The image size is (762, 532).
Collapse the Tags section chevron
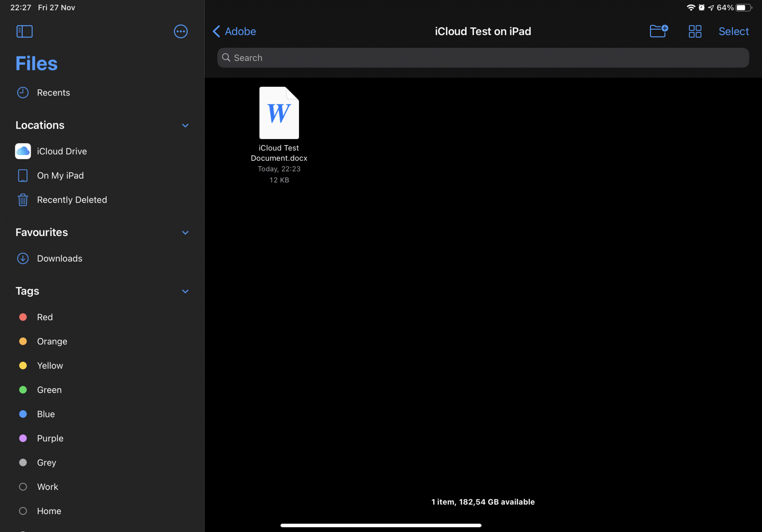pos(185,291)
